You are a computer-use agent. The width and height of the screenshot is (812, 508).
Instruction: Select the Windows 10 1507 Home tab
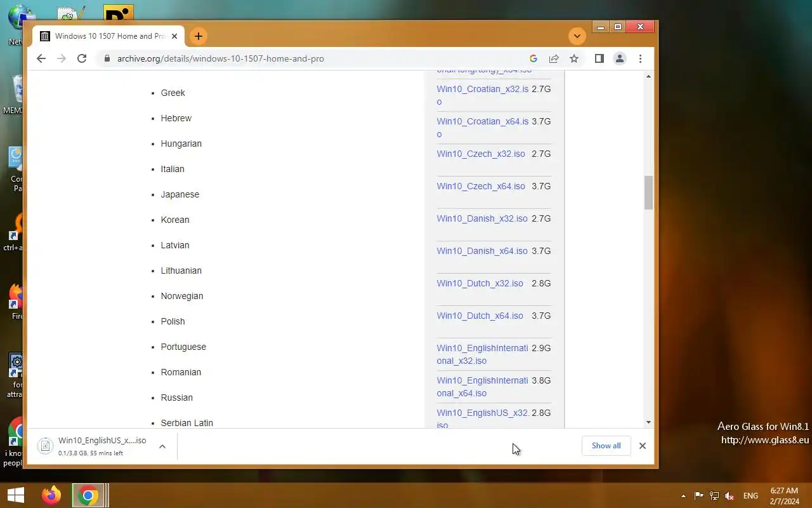pyautogui.click(x=108, y=36)
